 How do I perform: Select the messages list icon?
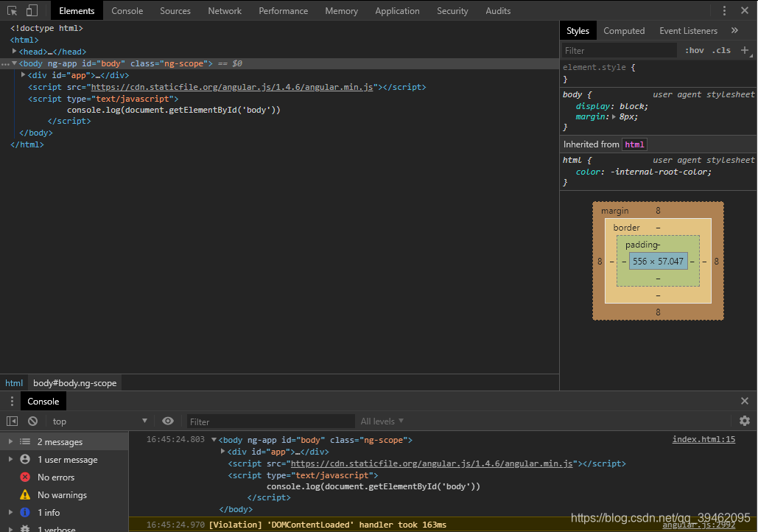(x=25, y=441)
